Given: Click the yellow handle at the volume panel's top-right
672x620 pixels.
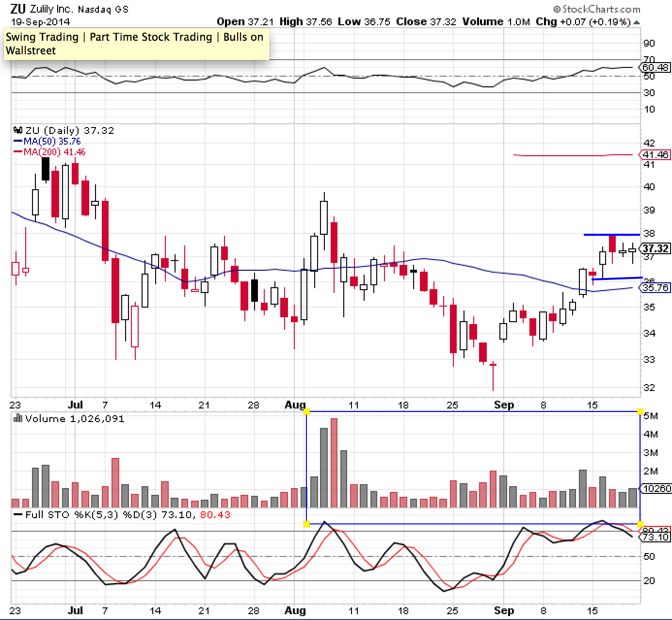Looking at the screenshot, I should point(640,412).
